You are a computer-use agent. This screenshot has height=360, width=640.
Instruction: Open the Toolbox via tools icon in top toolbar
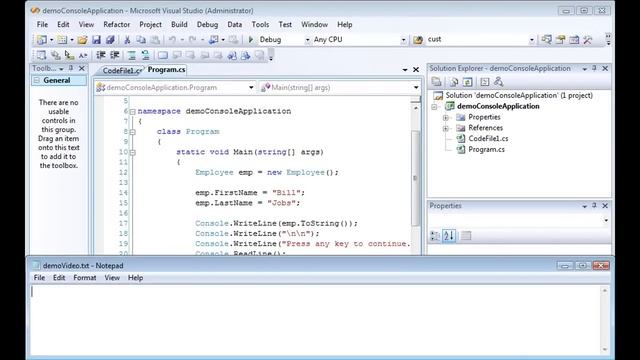tap(588, 40)
